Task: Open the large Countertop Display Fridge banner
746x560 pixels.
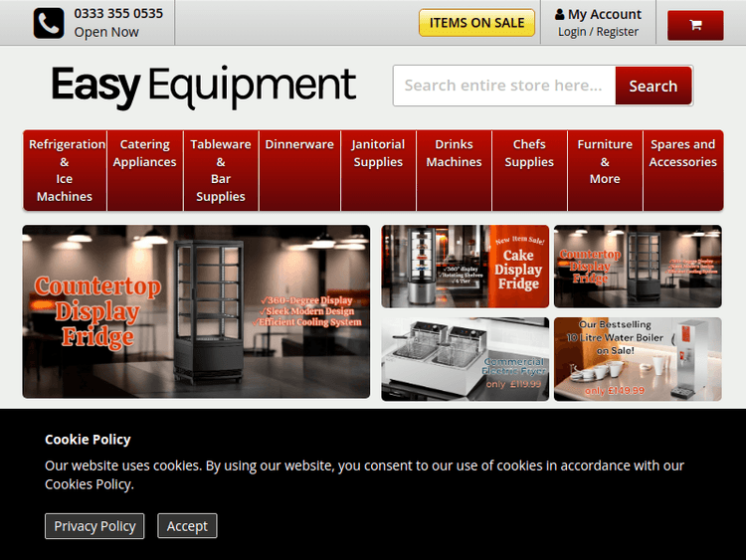Action: [x=196, y=311]
